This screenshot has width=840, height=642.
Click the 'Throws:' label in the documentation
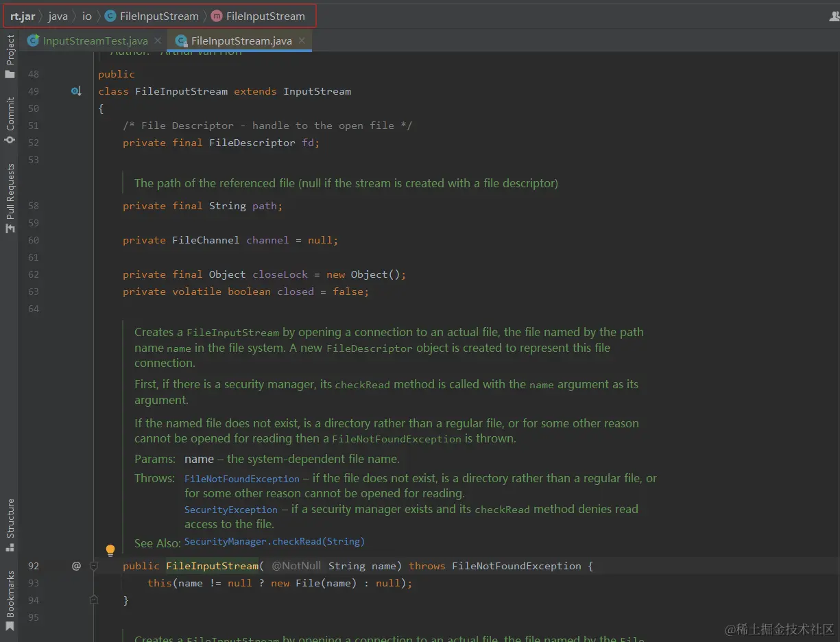tap(154, 478)
